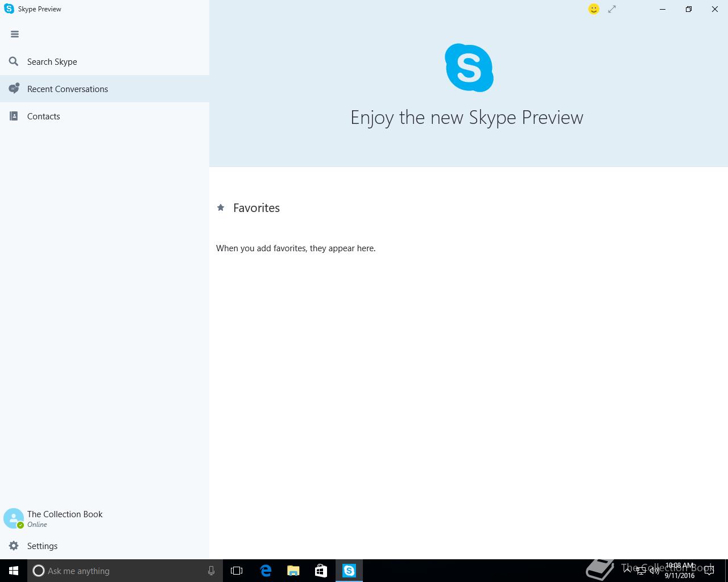Open Task View on the taskbar
Viewport: 728px width, 582px height.
coord(237,571)
